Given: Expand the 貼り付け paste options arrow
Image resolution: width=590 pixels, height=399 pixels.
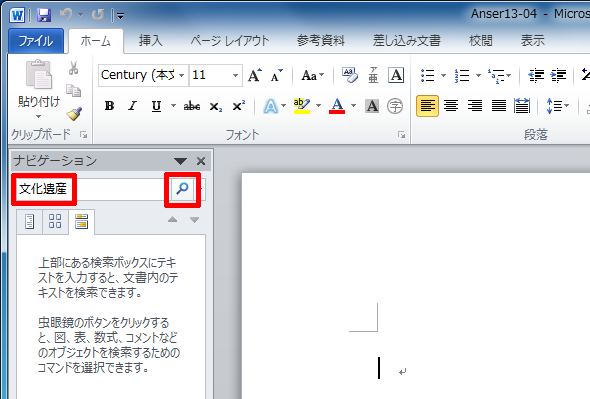Looking at the screenshot, I should tap(39, 116).
